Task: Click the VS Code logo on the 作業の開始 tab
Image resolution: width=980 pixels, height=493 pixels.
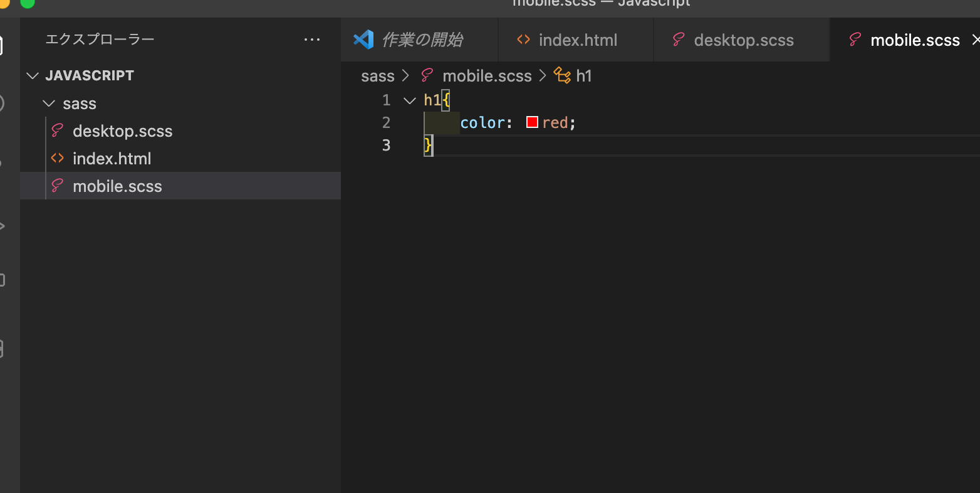Action: tap(363, 40)
